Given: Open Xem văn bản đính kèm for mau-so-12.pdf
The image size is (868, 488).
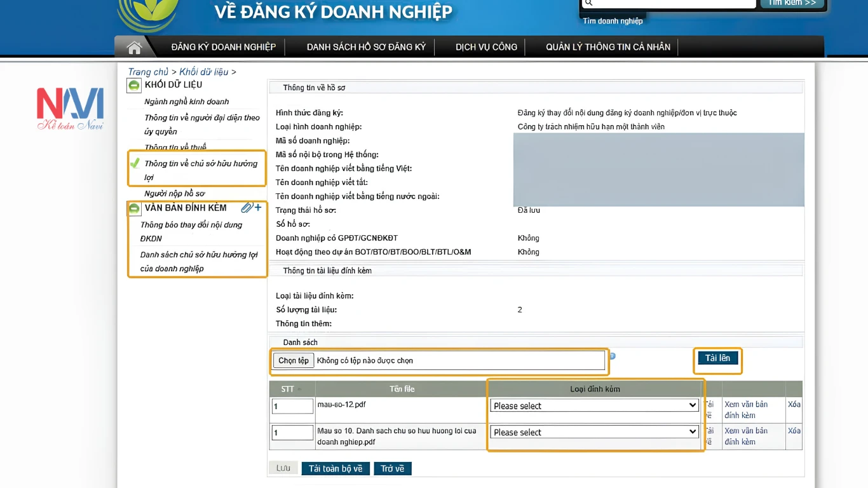Looking at the screenshot, I should (746, 410).
